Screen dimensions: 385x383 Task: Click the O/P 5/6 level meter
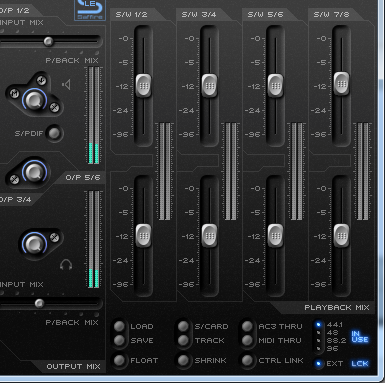tap(94, 239)
